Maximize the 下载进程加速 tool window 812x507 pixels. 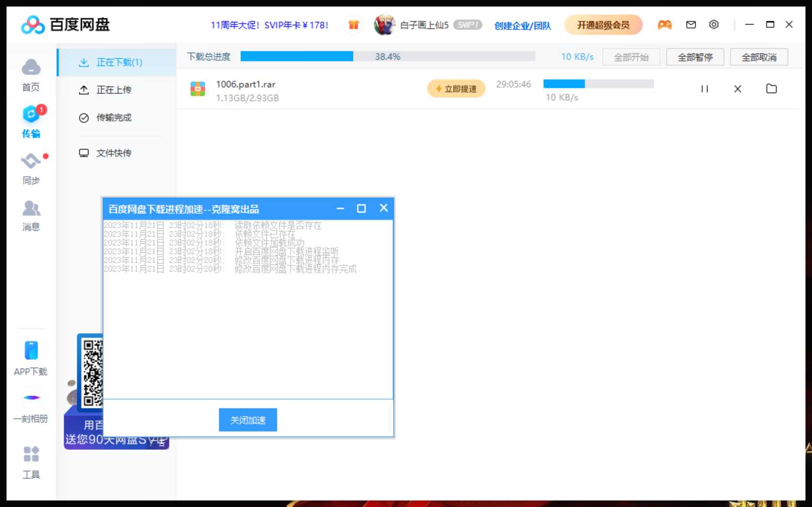click(x=361, y=208)
